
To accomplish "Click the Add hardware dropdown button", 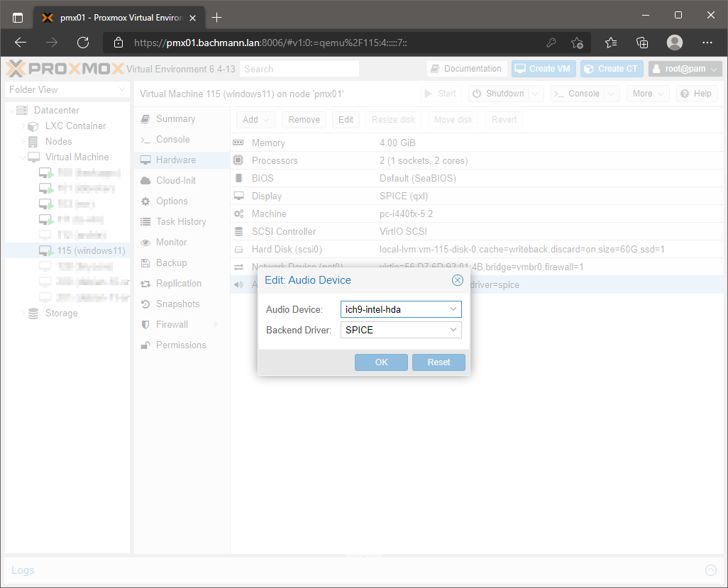I will point(256,120).
